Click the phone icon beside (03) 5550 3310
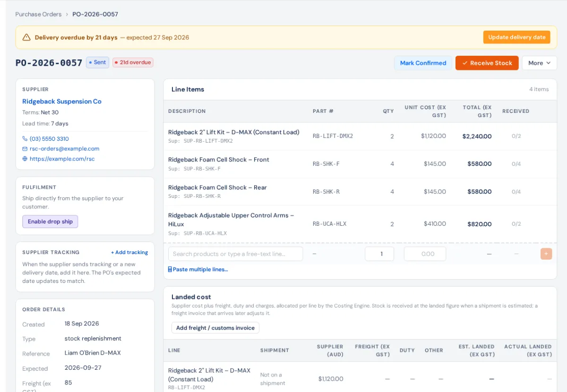The height and width of the screenshot is (392, 567). click(x=25, y=139)
